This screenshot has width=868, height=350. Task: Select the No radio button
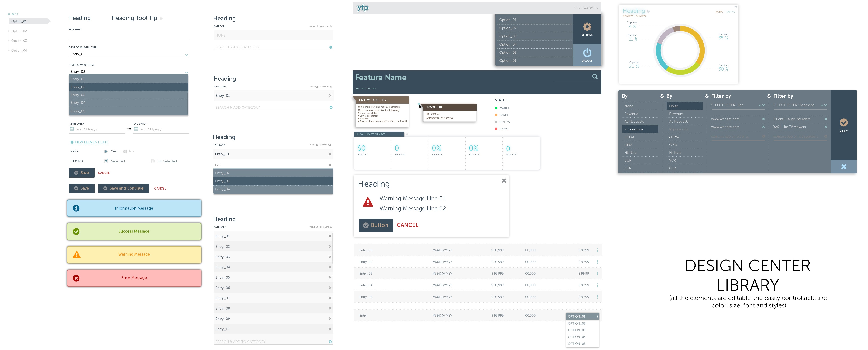(125, 151)
